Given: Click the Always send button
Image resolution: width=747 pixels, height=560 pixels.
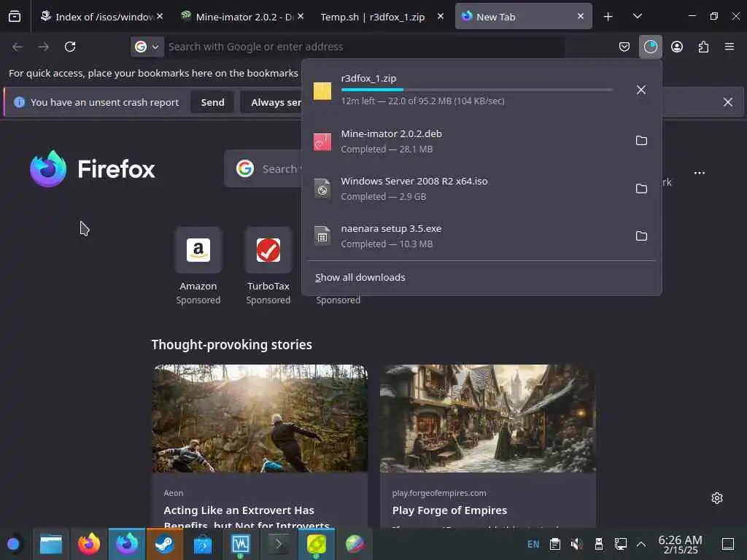Looking at the screenshot, I should (x=271, y=102).
